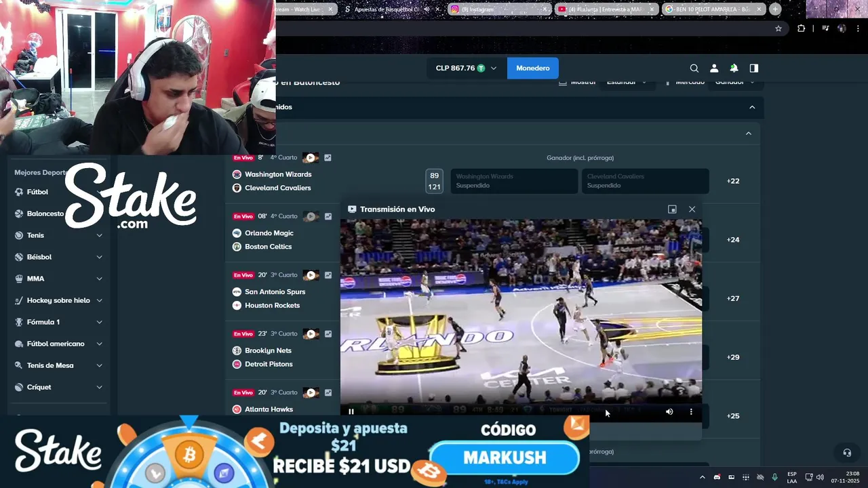Viewport: 868px width, 488px height.
Task: Open the Chrome three-dot menu
Action: (858, 28)
